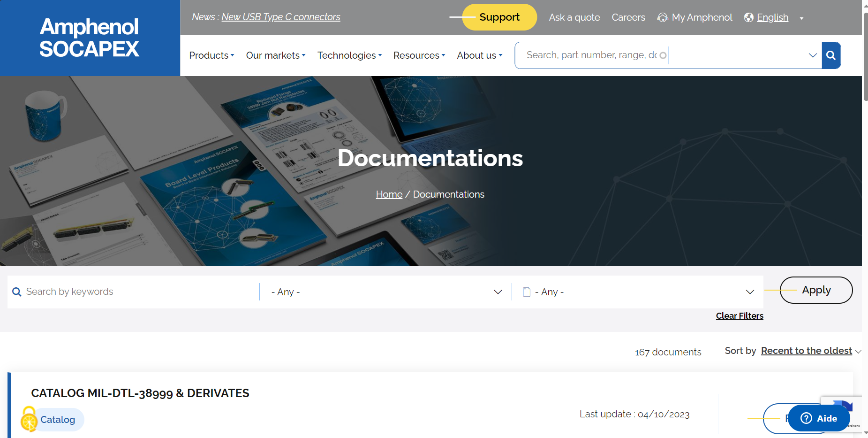Click the Amphenol SOCAPEX logo
Image resolution: width=868 pixels, height=438 pixels.
point(89,38)
